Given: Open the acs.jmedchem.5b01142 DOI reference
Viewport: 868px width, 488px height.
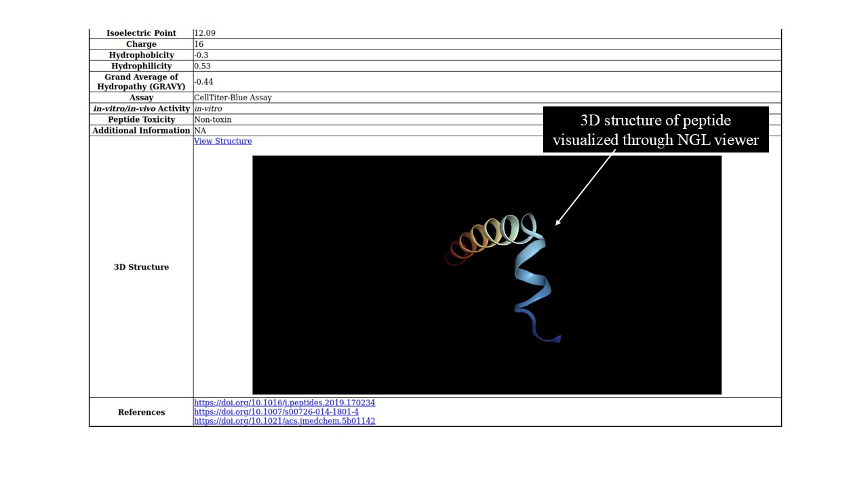Looking at the screenshot, I should 284,421.
